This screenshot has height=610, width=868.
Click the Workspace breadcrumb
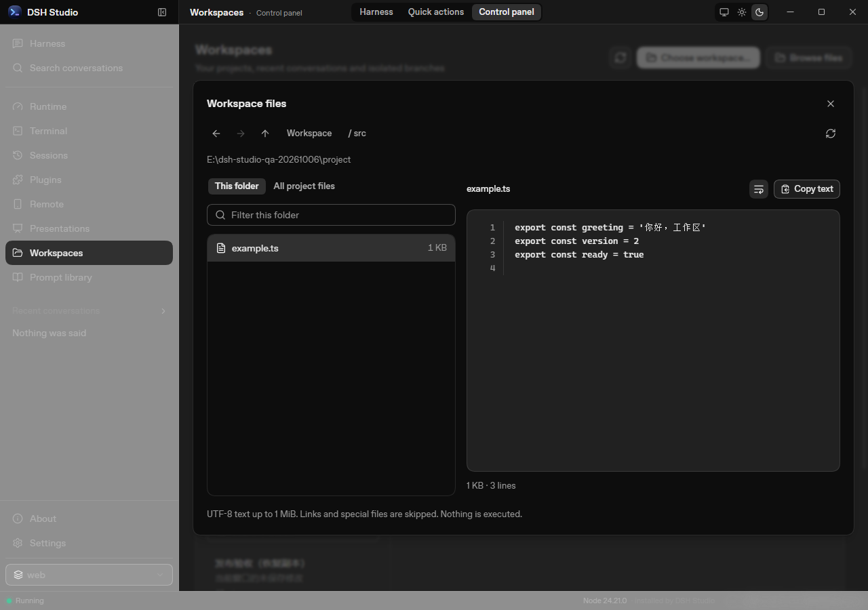pyautogui.click(x=309, y=134)
